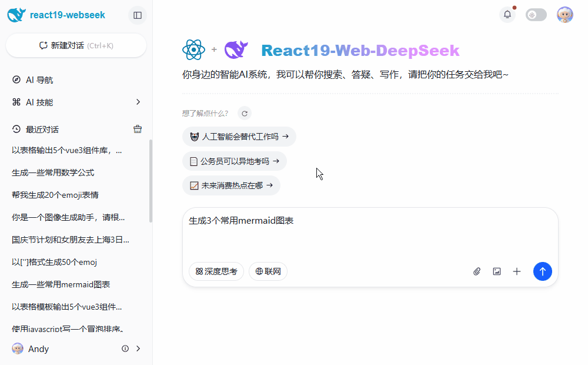Collapse the sidebar with the panel icon
The width and height of the screenshot is (588, 365).
pos(138,15)
